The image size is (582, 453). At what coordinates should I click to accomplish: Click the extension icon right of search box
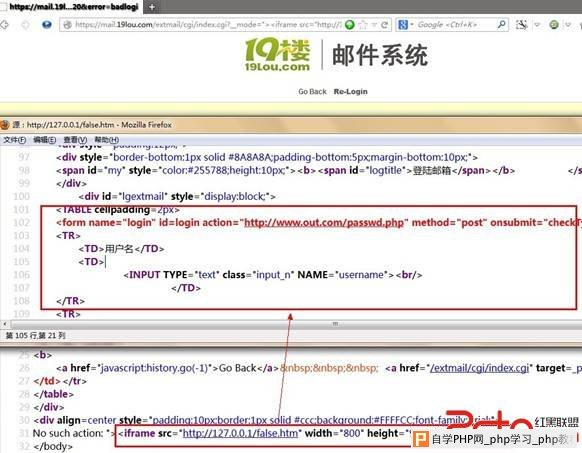click(521, 25)
